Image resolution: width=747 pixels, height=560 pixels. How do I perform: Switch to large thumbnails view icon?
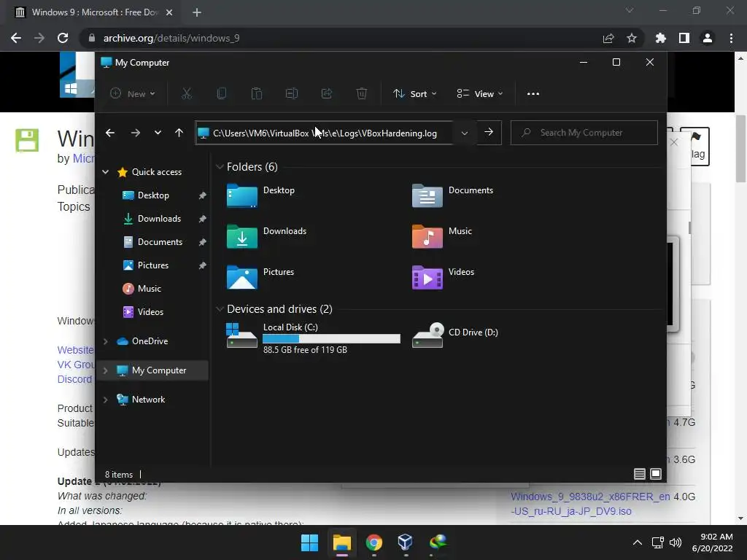pos(656,474)
